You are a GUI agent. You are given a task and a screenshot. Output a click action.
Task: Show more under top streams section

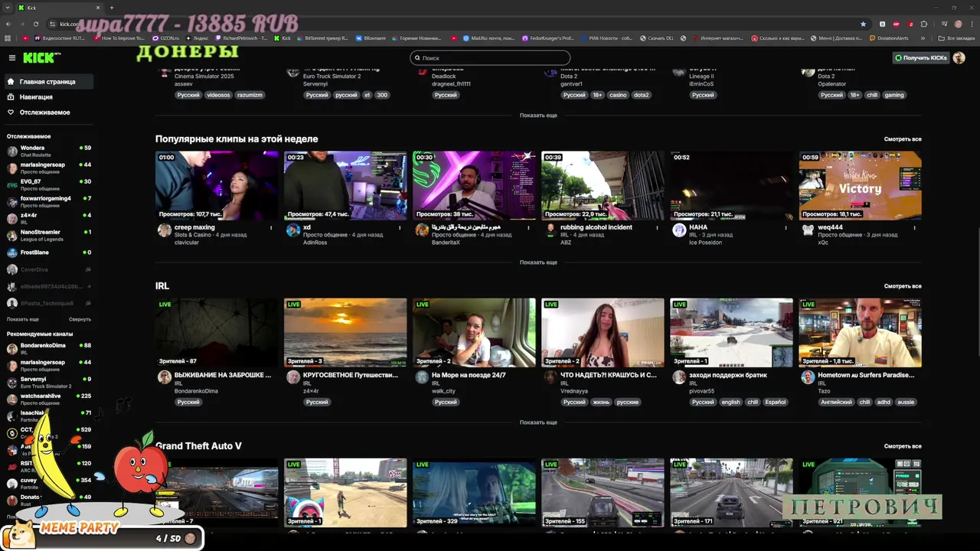(538, 116)
